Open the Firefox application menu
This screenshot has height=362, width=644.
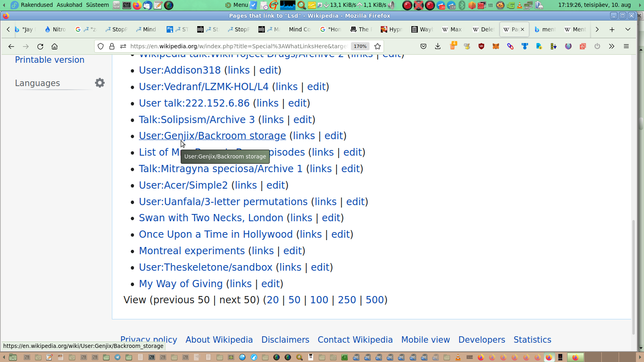tap(626, 46)
